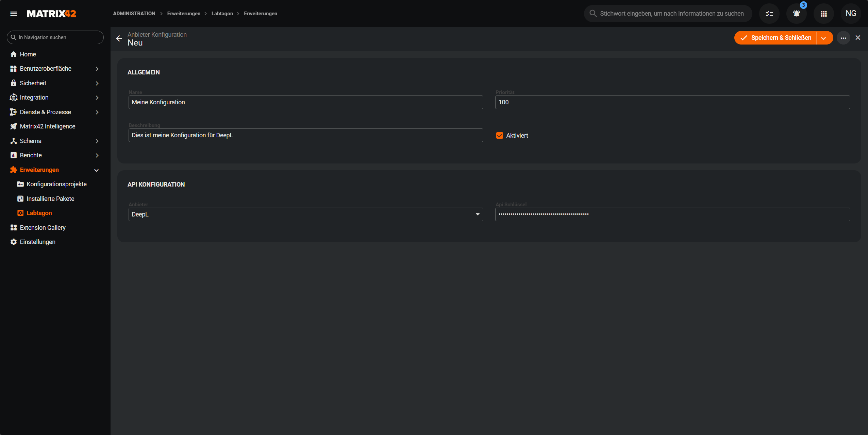Open the apps grid icon
The image size is (868, 435).
click(823, 14)
